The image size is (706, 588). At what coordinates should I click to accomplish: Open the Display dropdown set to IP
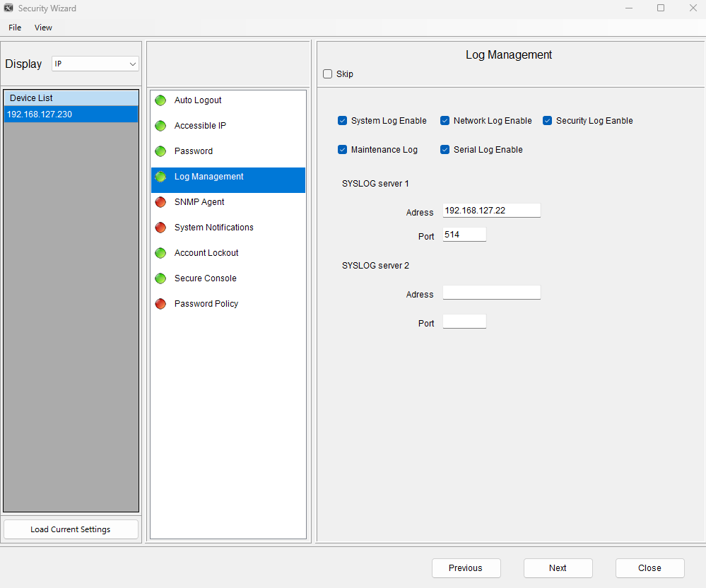tap(95, 64)
